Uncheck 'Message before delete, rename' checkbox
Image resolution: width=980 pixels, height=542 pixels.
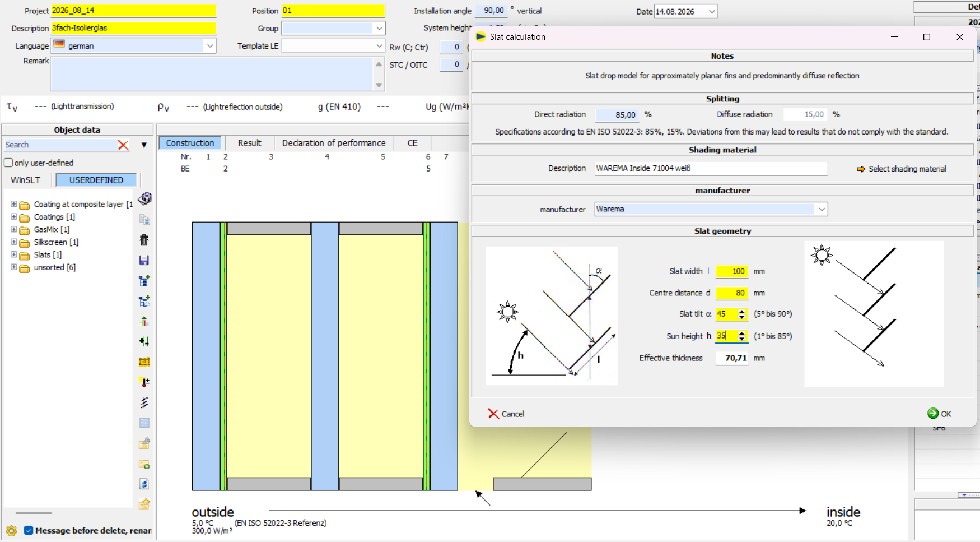point(29,530)
